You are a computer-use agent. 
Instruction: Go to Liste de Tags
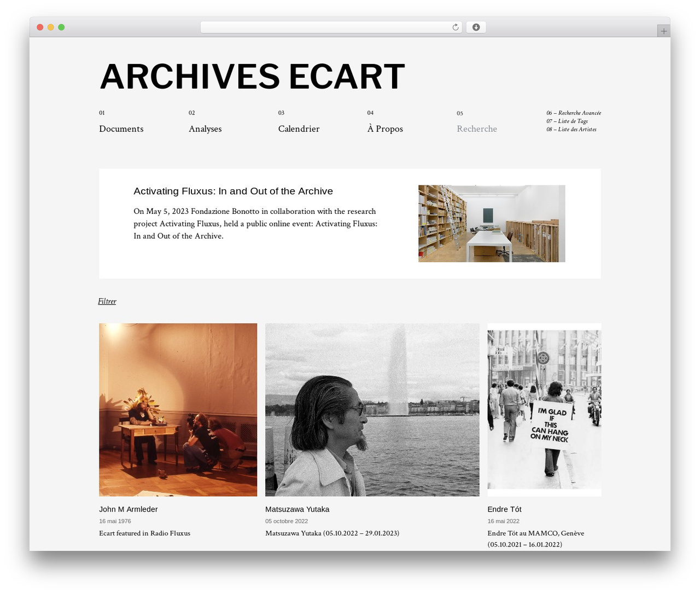(567, 121)
